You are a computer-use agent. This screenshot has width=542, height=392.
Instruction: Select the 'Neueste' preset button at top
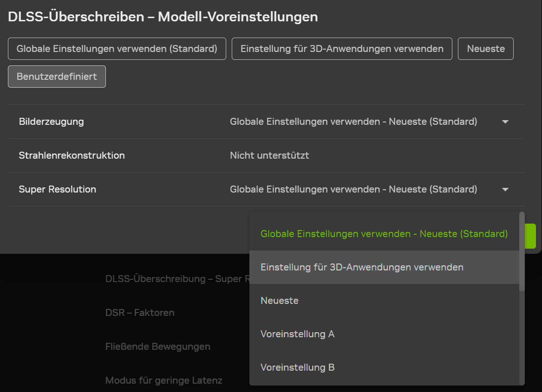tap(486, 49)
